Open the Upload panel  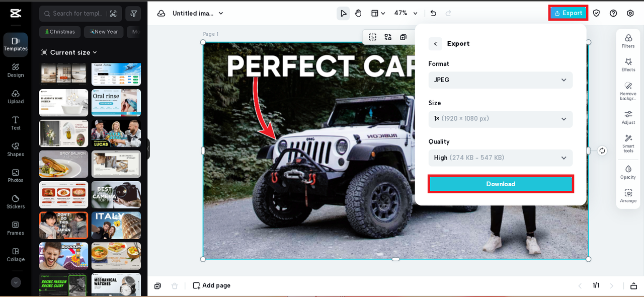[x=16, y=97]
